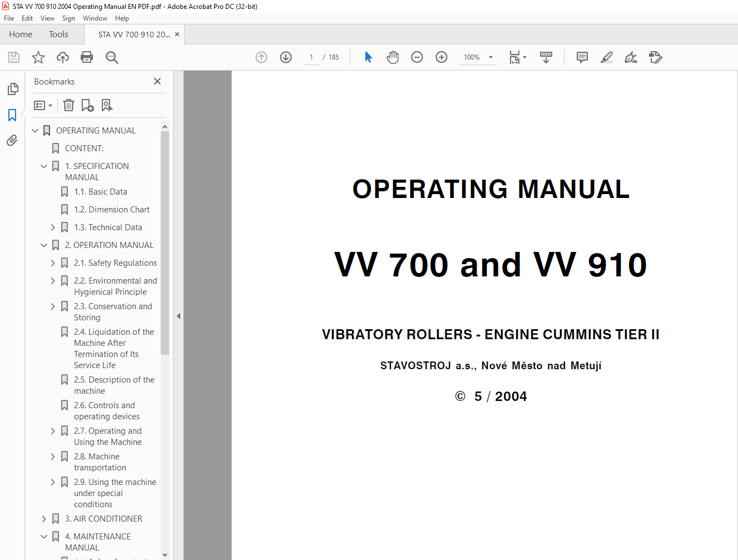Expand 2.9. Using the machine under special conditions
The width and height of the screenshot is (738, 560).
[53, 482]
